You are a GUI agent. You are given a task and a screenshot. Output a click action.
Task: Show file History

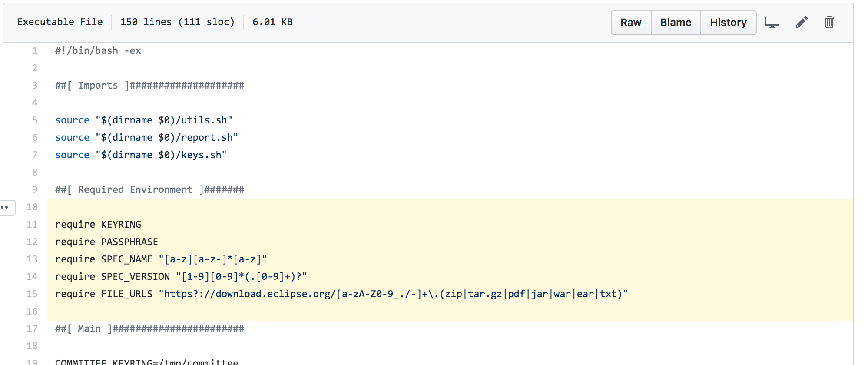coord(728,23)
